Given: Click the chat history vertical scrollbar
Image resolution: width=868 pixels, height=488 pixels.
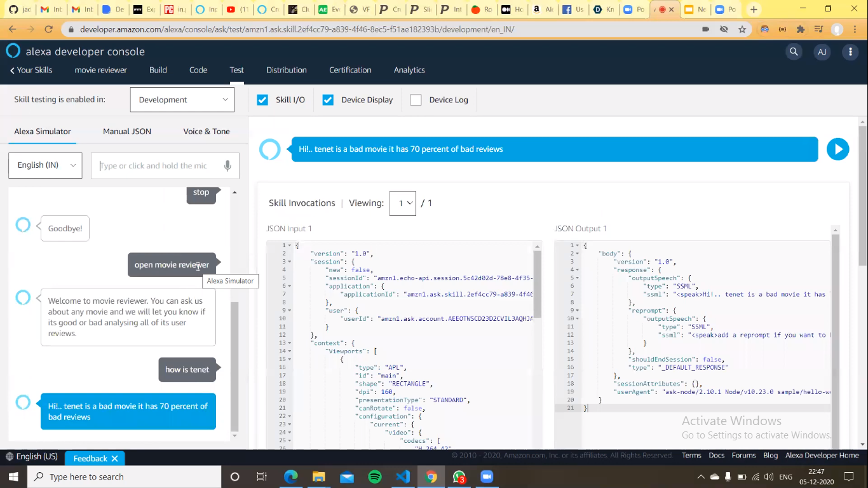Looking at the screenshot, I should [x=234, y=367].
